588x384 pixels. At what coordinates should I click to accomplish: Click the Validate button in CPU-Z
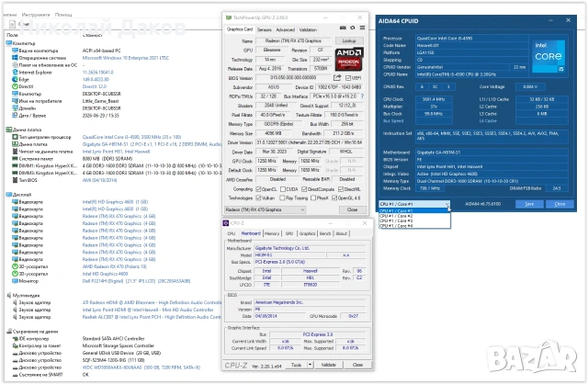329,365
